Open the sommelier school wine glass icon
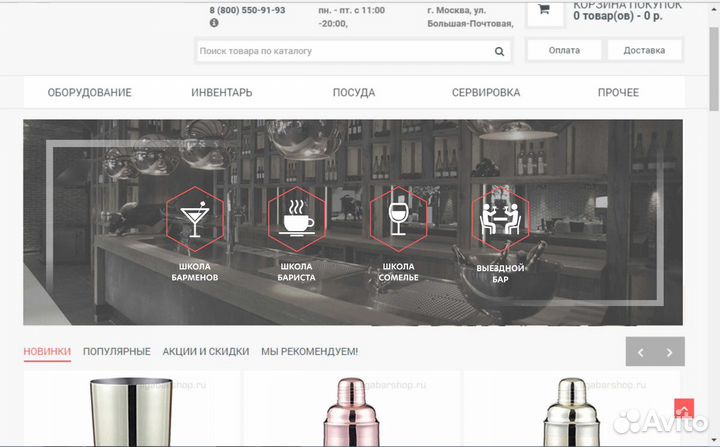 tap(398, 216)
